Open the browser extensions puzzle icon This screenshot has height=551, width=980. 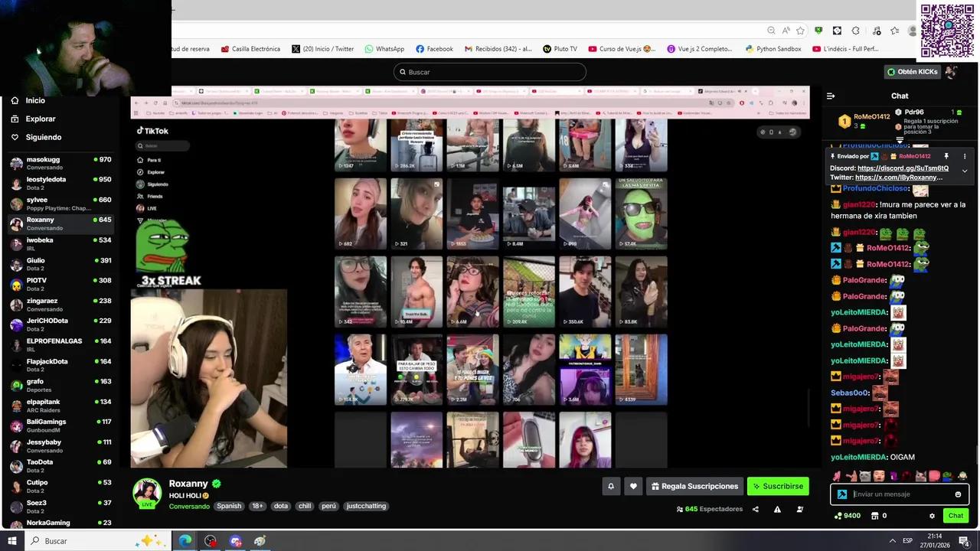855,31
